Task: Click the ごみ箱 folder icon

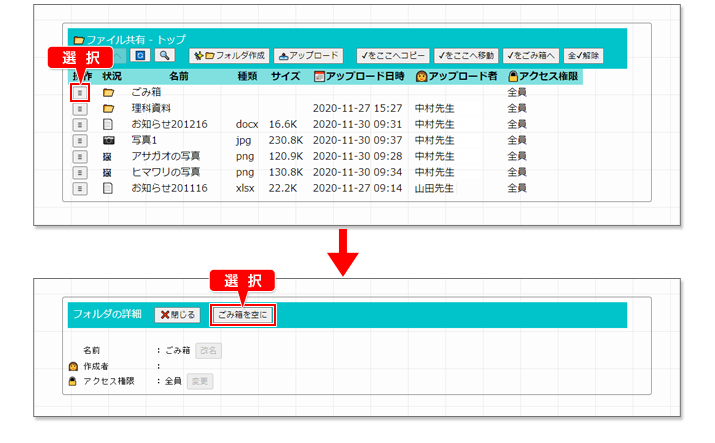Action: pyautogui.click(x=108, y=93)
